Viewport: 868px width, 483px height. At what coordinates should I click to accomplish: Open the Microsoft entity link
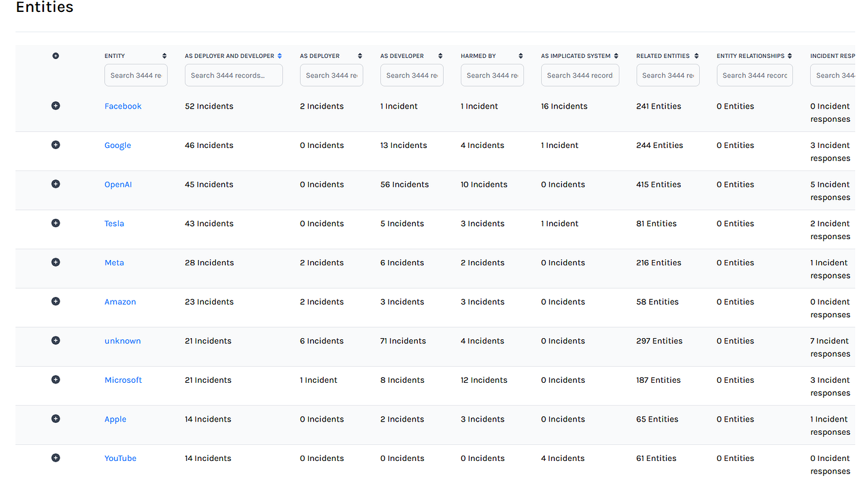tap(123, 380)
